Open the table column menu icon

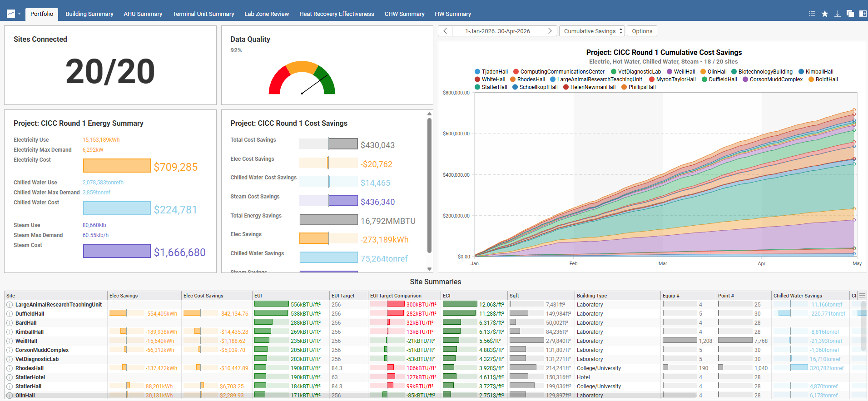(x=862, y=295)
